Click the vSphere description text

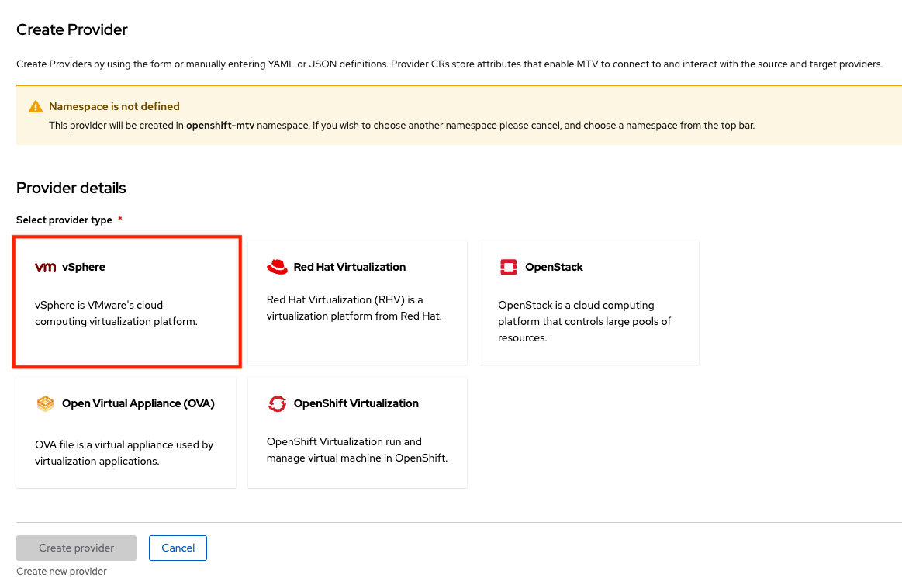[x=116, y=313]
